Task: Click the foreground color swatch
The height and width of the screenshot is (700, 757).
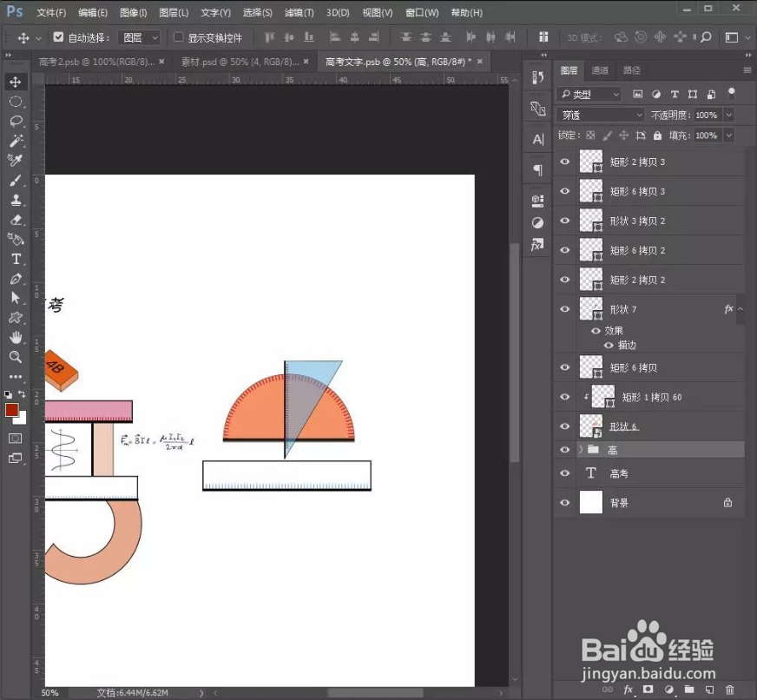Action: (x=11, y=410)
